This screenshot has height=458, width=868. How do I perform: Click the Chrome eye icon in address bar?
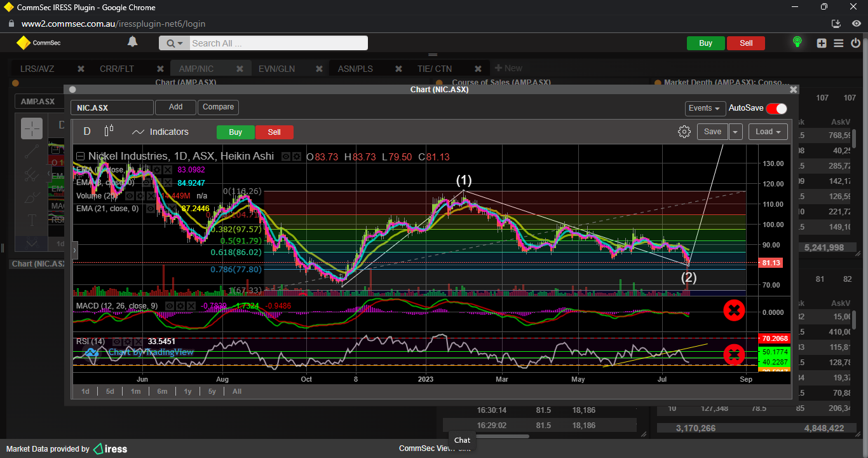tap(857, 24)
